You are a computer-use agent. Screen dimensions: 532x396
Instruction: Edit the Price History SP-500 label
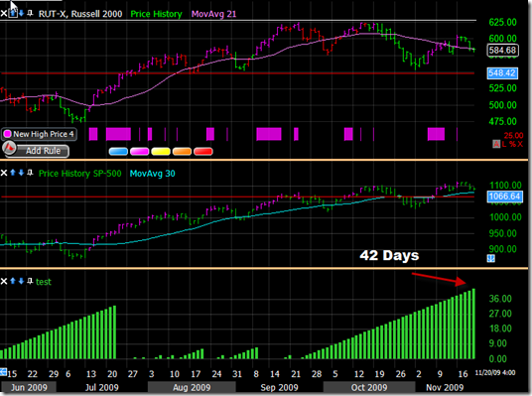click(80, 174)
